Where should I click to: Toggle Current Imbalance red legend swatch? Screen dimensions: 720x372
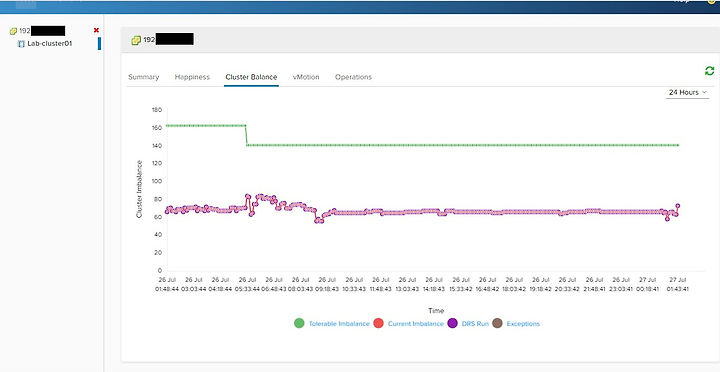click(x=378, y=323)
